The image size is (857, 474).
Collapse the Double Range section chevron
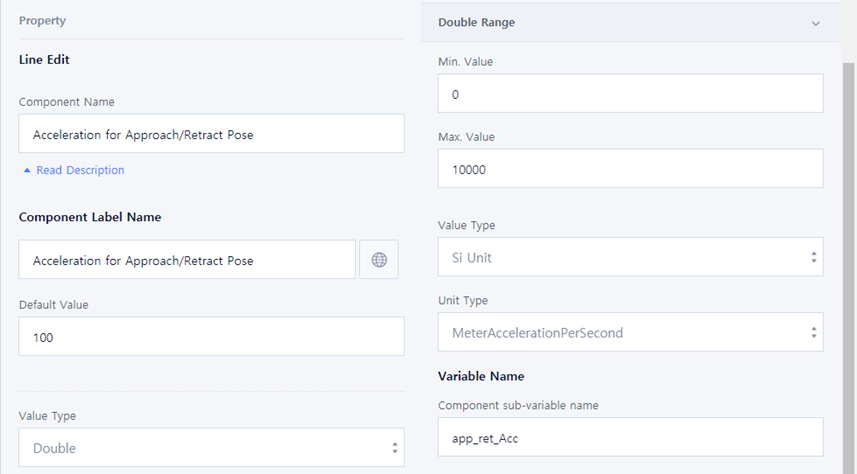(x=815, y=22)
